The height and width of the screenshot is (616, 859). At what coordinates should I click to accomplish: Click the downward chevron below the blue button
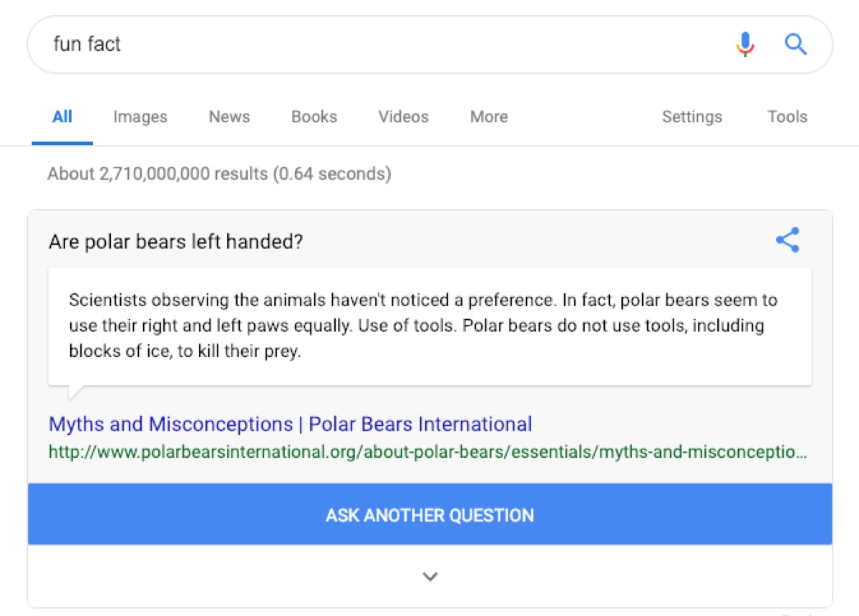coord(429,576)
